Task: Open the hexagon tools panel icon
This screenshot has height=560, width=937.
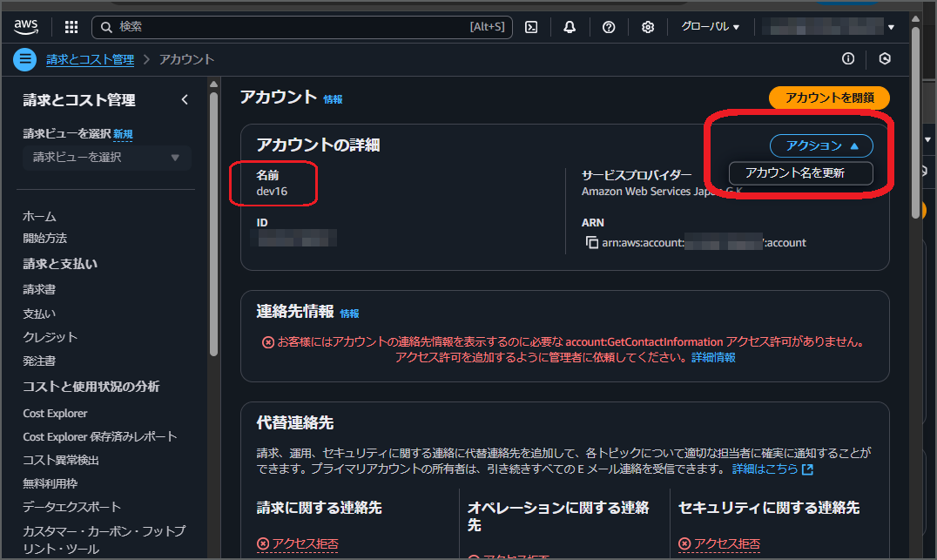Action: (885, 58)
